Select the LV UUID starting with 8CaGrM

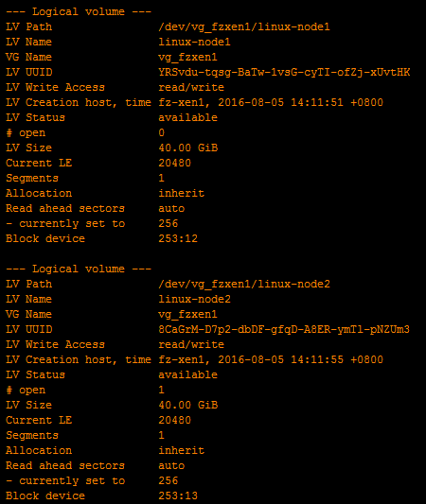coord(284,329)
